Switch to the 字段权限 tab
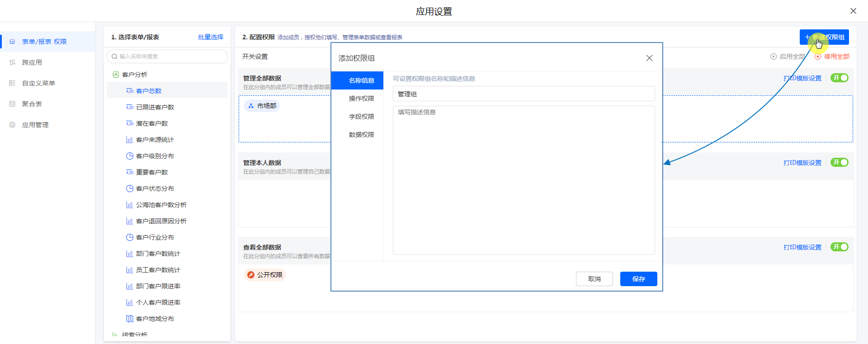 coord(361,117)
